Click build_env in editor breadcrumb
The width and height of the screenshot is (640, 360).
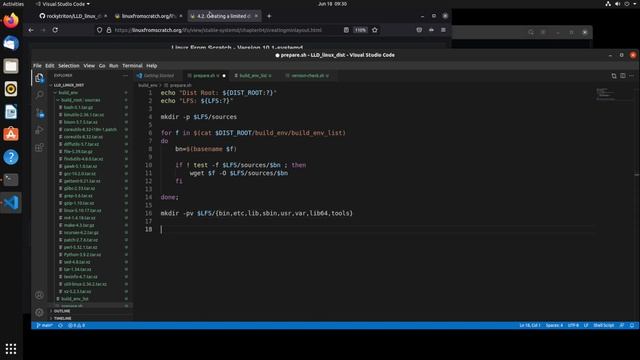coord(147,85)
